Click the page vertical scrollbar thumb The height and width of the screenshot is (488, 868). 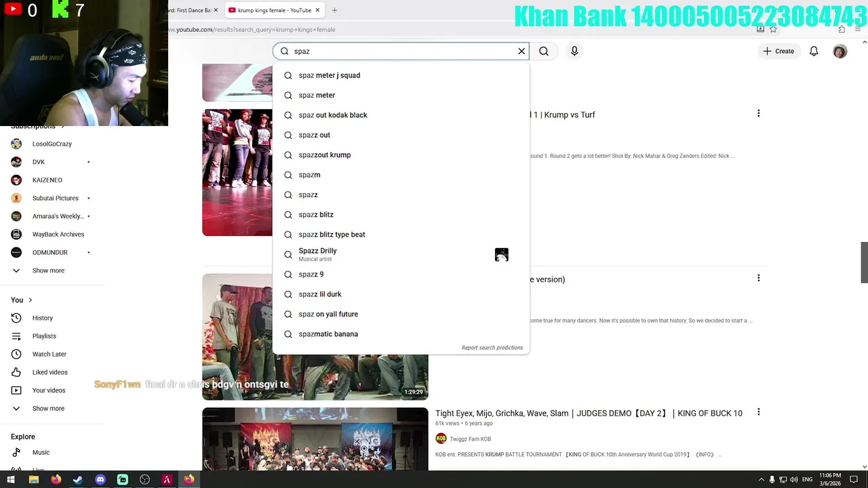tap(864, 262)
